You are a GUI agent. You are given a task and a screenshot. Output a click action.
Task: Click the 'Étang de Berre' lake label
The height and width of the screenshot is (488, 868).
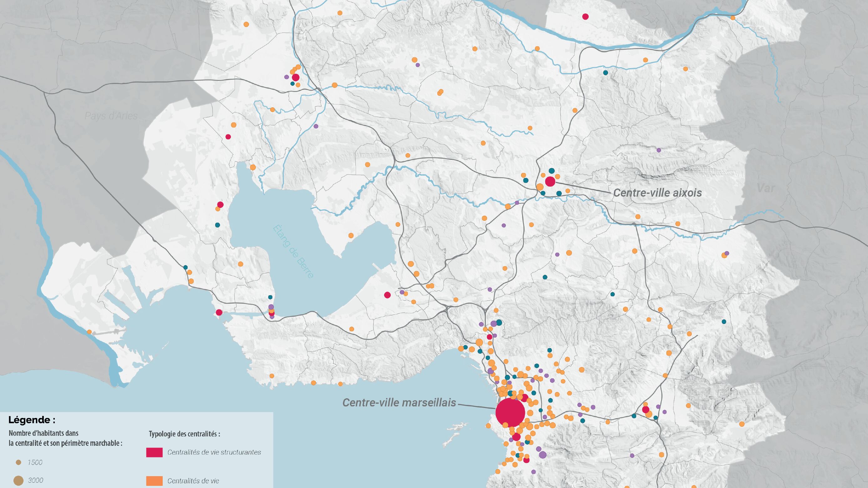(293, 251)
